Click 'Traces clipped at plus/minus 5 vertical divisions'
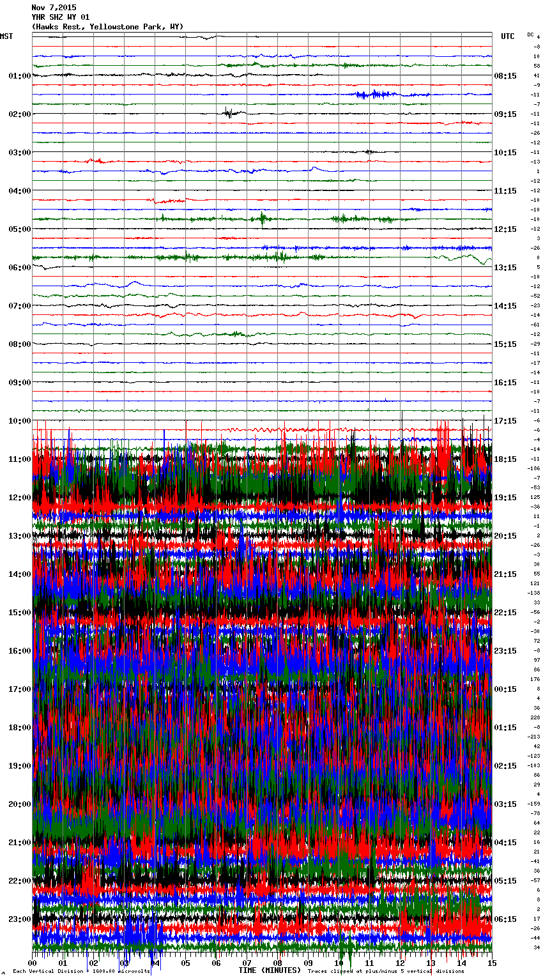 386,971
